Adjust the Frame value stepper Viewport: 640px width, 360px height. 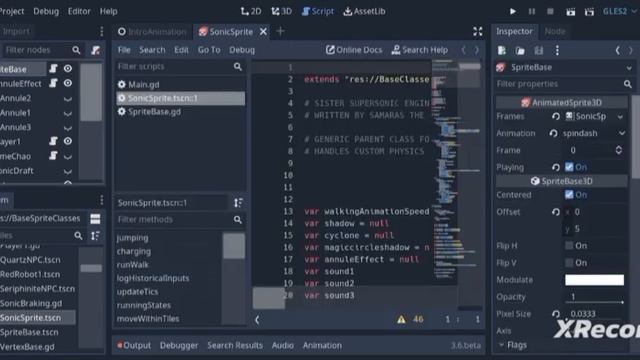click(x=619, y=150)
